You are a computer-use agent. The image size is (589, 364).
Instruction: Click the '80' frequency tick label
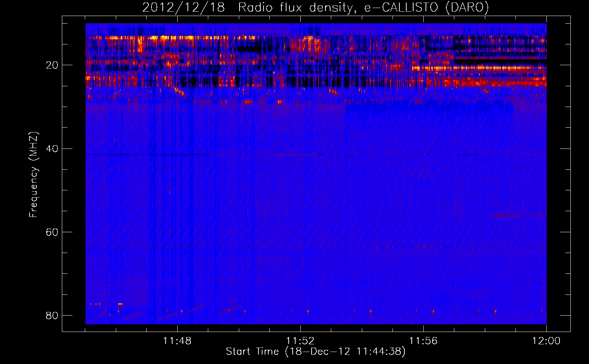pos(52,316)
